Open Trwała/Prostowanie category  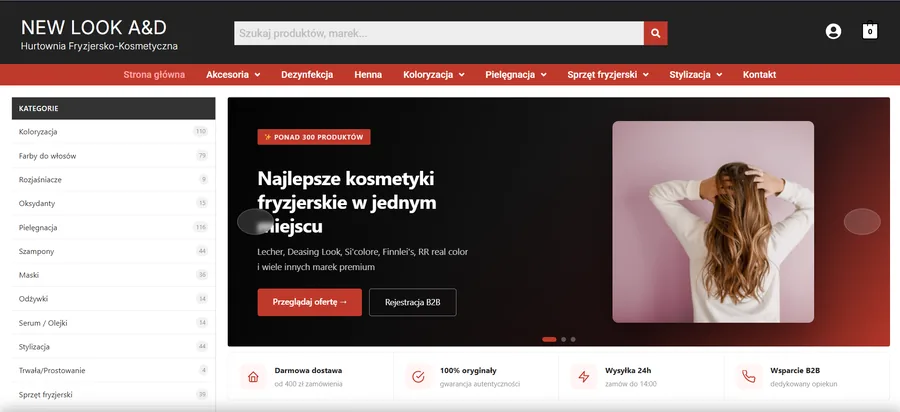pyautogui.click(x=114, y=371)
